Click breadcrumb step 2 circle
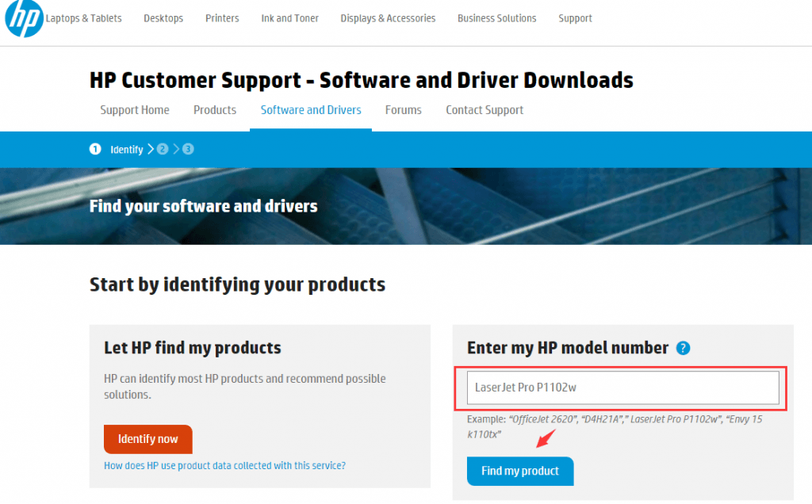Image resolution: width=812 pixels, height=504 pixels. [x=162, y=149]
